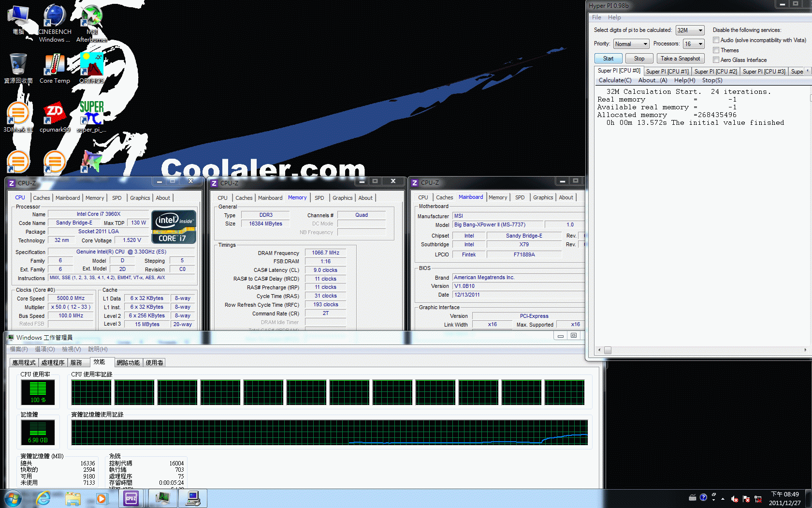Image resolution: width=812 pixels, height=508 pixels.
Task: Open About tab in the CPU-Z CPU window
Action: tap(163, 198)
